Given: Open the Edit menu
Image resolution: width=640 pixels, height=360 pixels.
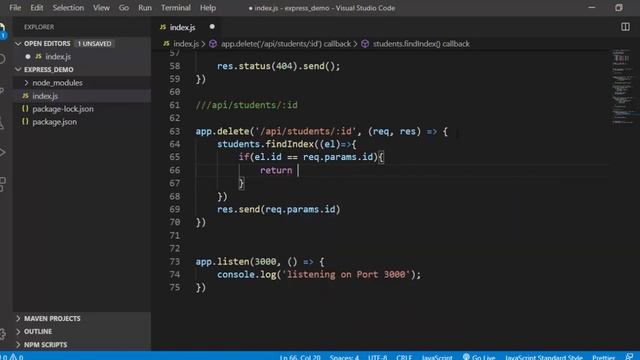Looking at the screenshot, I should 37,8.
